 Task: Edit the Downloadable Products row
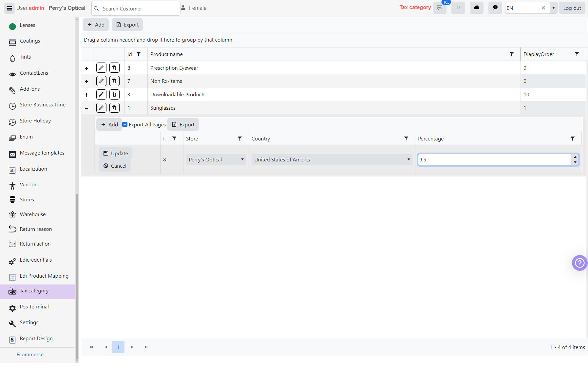pyautogui.click(x=101, y=94)
